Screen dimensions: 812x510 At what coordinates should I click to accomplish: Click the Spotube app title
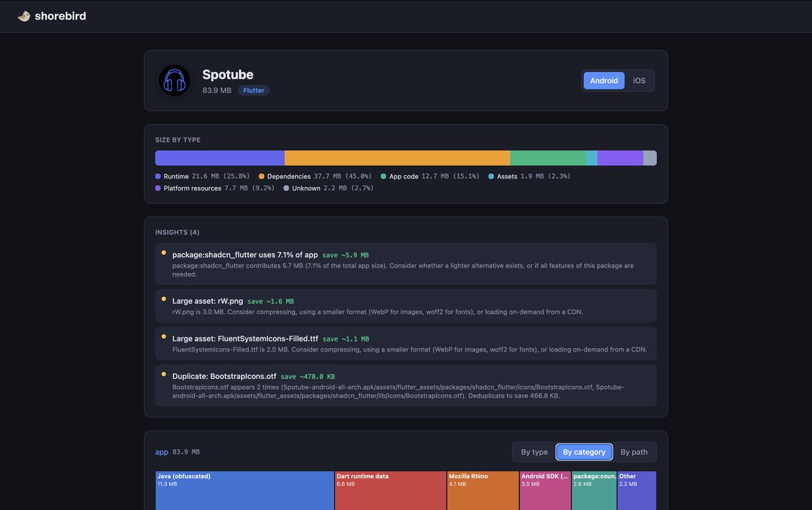click(228, 75)
